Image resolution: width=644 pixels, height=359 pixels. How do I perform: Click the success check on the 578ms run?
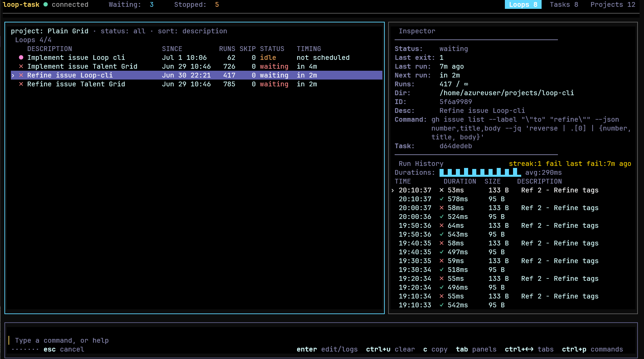click(x=442, y=199)
